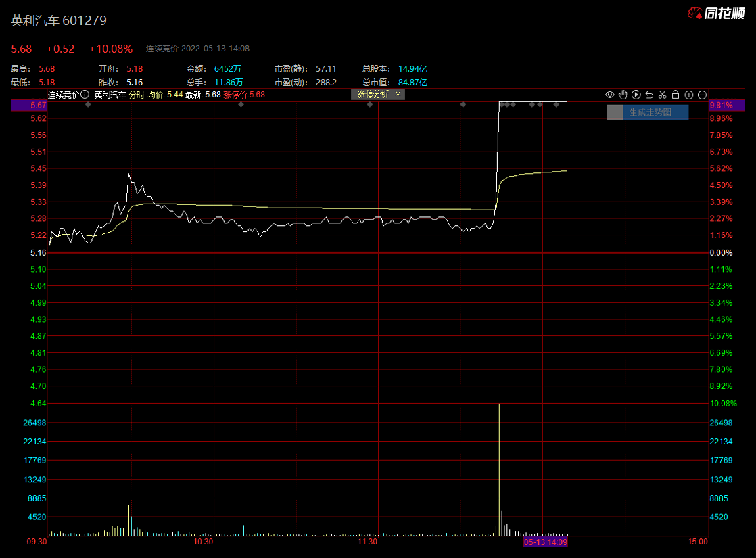Click the 均价: 5.44 value
The image size is (756, 558).
pos(165,95)
